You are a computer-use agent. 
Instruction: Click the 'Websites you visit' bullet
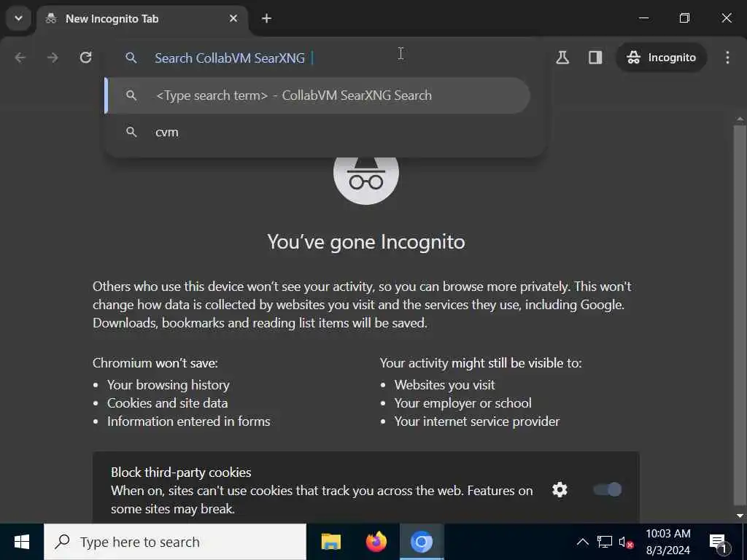click(x=444, y=385)
